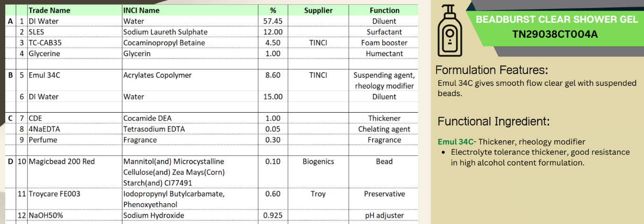
Task: Click the Beadburst Clear Shower Gel title banner
Action: pyautogui.click(x=557, y=20)
